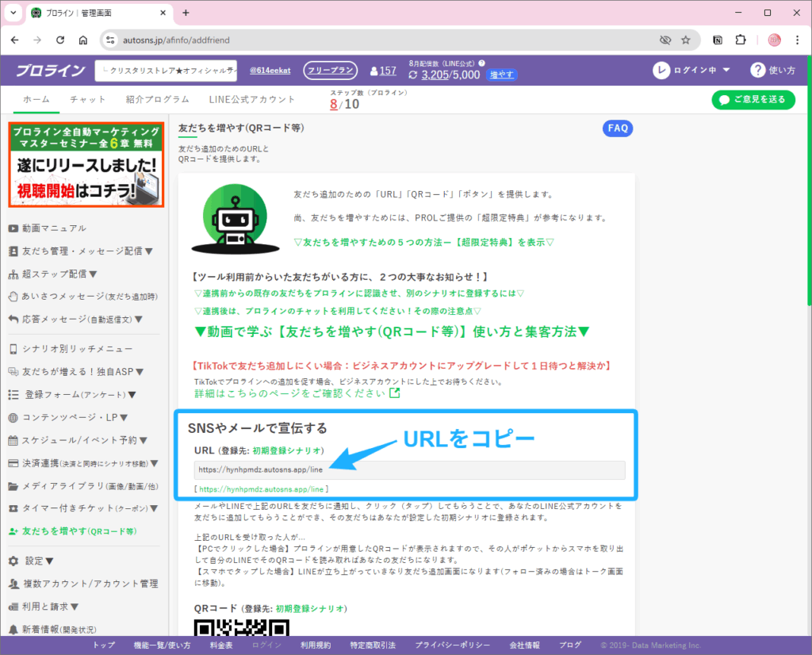The image size is (812, 655).
Task: Open green hynhpmdz.autosns.app/line link
Action: 261,488
